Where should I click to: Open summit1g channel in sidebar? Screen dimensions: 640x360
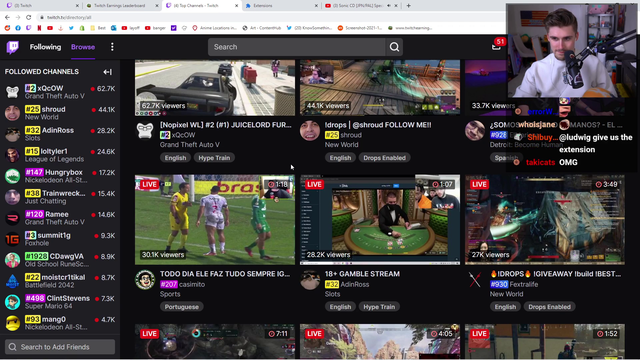60,239
